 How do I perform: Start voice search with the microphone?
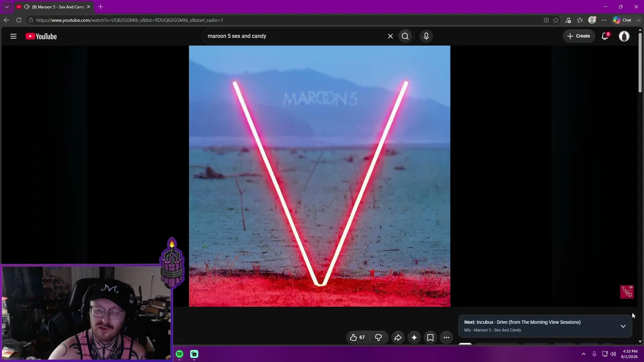tap(426, 36)
